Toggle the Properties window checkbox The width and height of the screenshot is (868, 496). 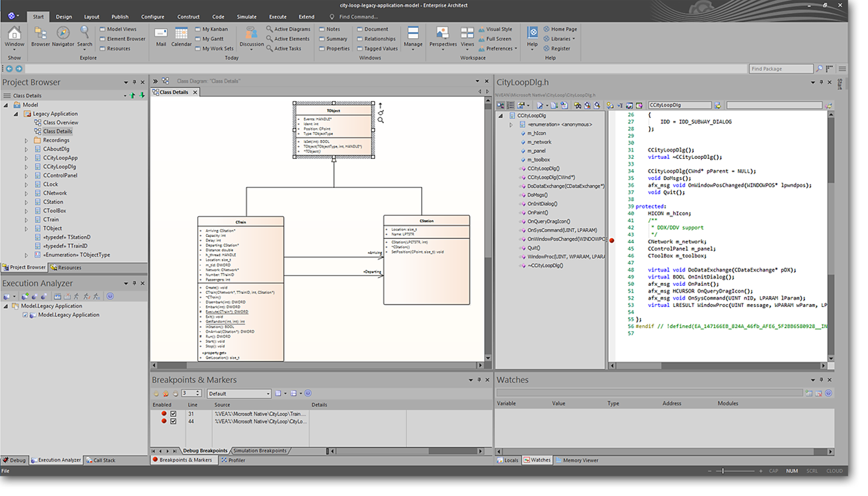click(x=322, y=49)
